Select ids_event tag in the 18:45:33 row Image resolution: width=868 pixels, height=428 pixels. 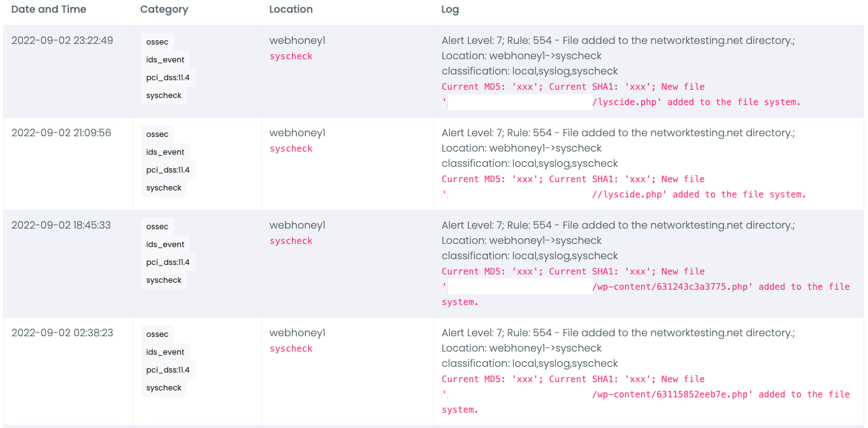tap(165, 245)
